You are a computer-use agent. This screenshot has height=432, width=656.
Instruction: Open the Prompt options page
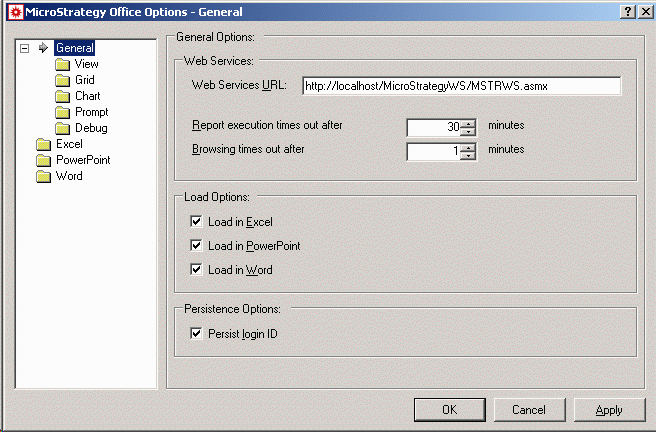[x=92, y=112]
